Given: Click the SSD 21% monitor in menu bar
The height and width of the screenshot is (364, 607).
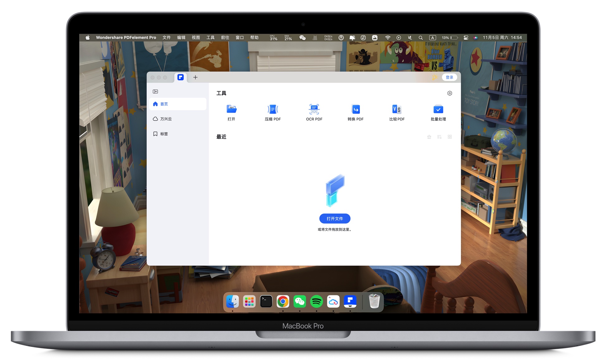Looking at the screenshot, I should pyautogui.click(x=288, y=38).
